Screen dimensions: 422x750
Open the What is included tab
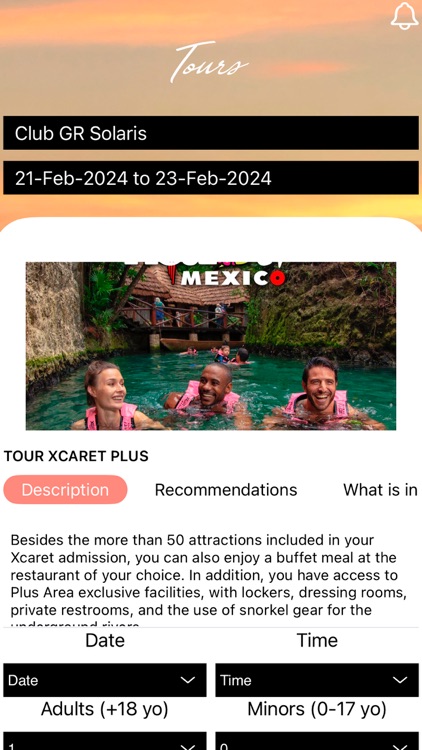(x=381, y=490)
